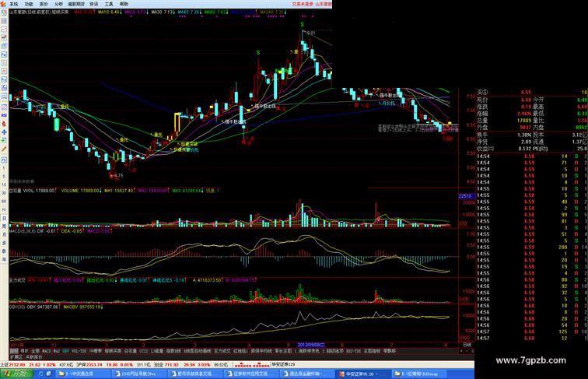Click 华安证券129 in the status bar
The height and width of the screenshot is (379, 588).
pyautogui.click(x=283, y=364)
